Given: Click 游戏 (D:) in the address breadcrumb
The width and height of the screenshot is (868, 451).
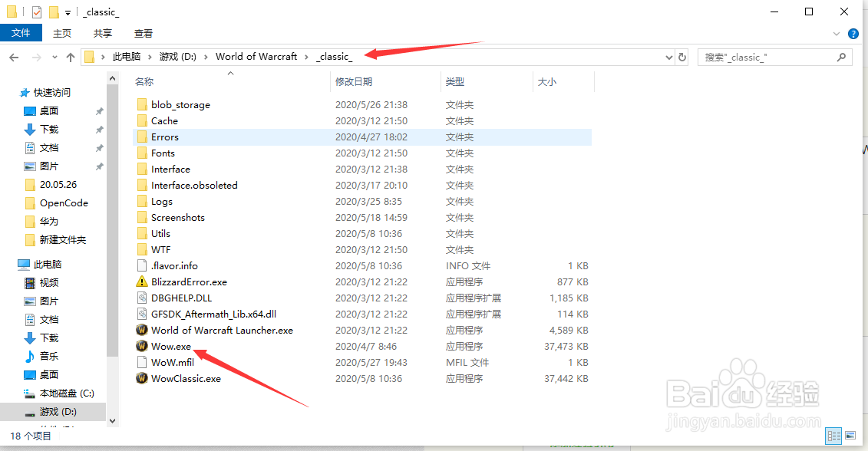Looking at the screenshot, I should [x=178, y=57].
